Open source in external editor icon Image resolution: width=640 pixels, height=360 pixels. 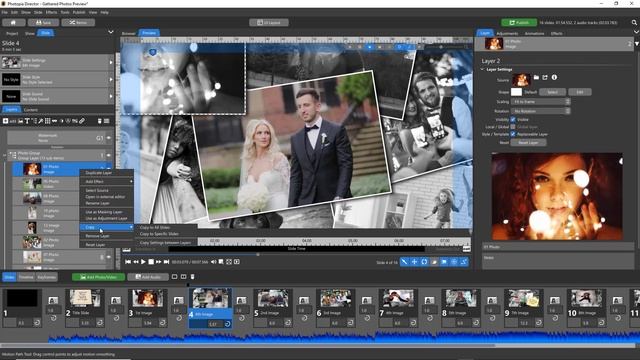[545, 77]
